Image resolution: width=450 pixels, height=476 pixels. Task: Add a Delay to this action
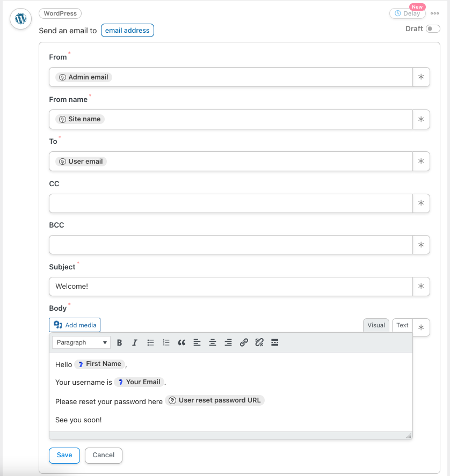tap(408, 13)
